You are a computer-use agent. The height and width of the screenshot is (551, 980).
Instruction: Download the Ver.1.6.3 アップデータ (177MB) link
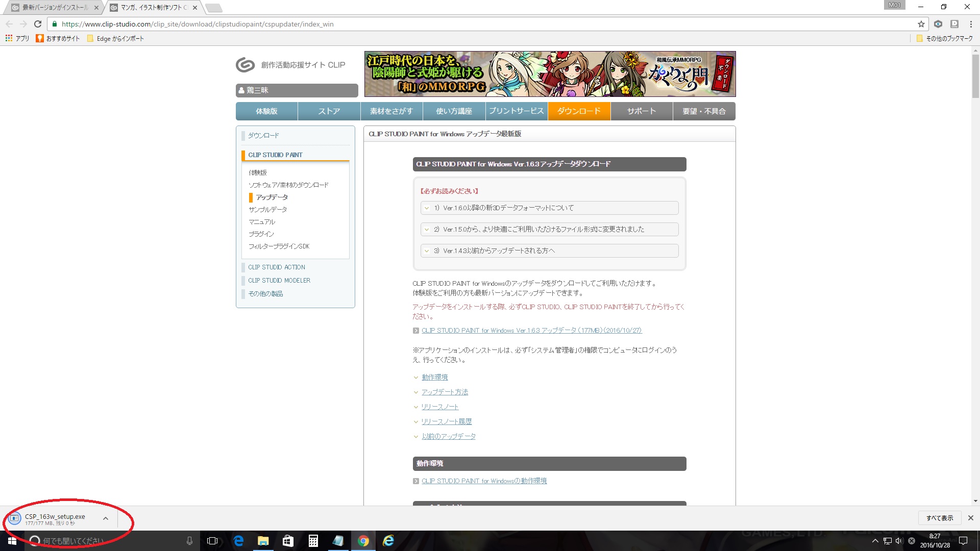tap(531, 331)
